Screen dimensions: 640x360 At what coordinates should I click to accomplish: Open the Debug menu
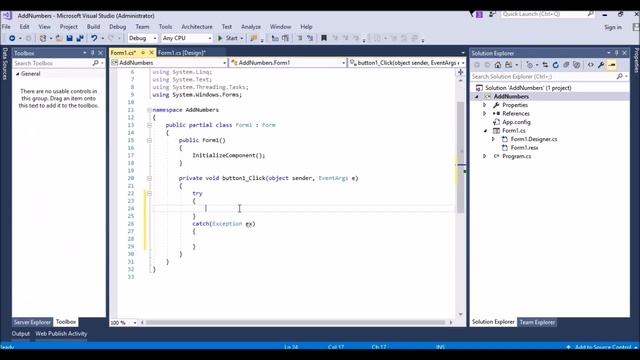(118, 27)
